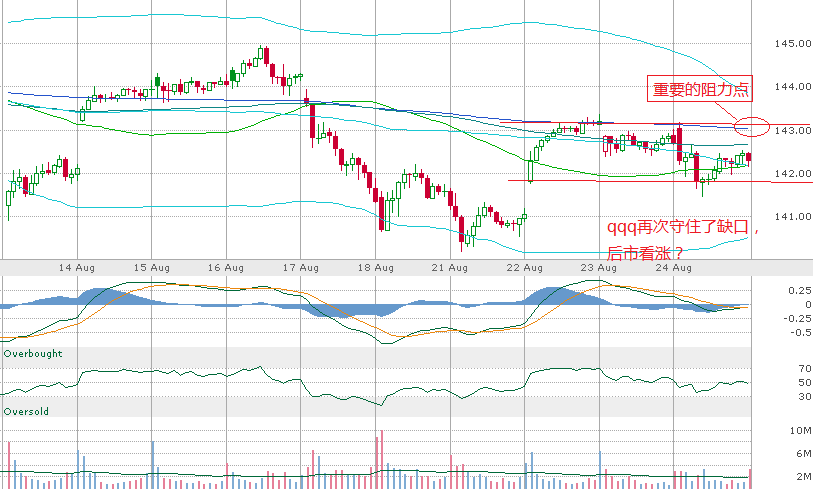Click the red ellipse resistance marker
Screen dimensions: 813x489
[750, 127]
